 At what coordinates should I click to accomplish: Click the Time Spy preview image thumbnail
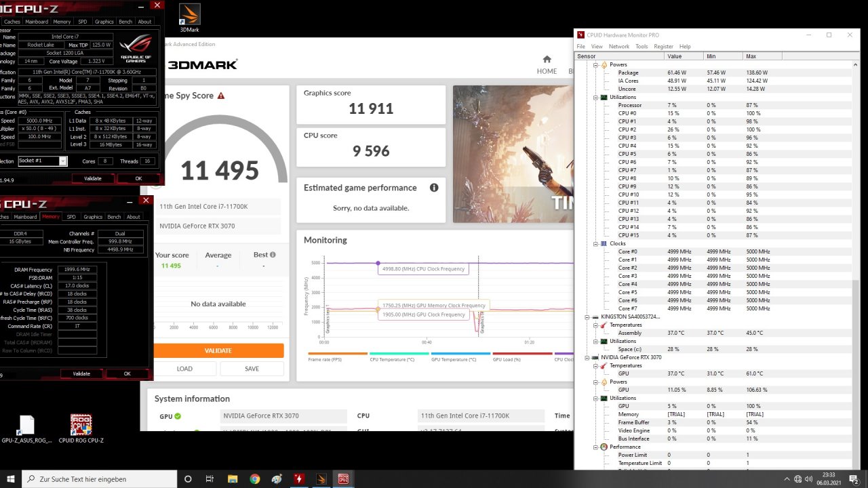[x=512, y=153]
